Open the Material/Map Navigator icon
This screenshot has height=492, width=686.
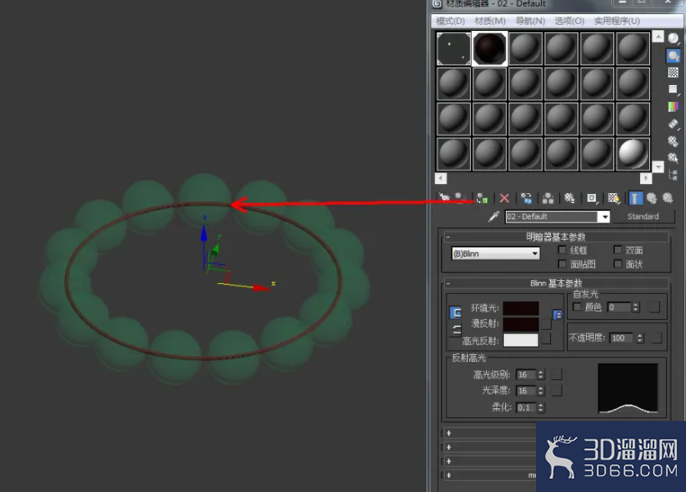tap(673, 175)
